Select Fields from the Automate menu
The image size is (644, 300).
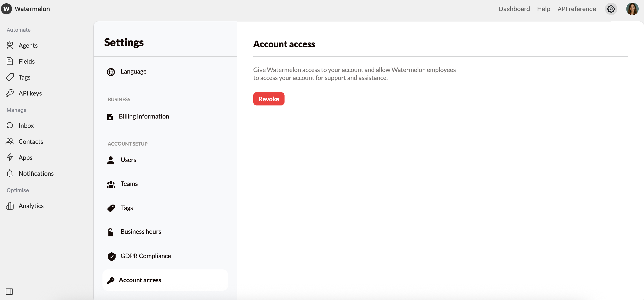pos(26,61)
